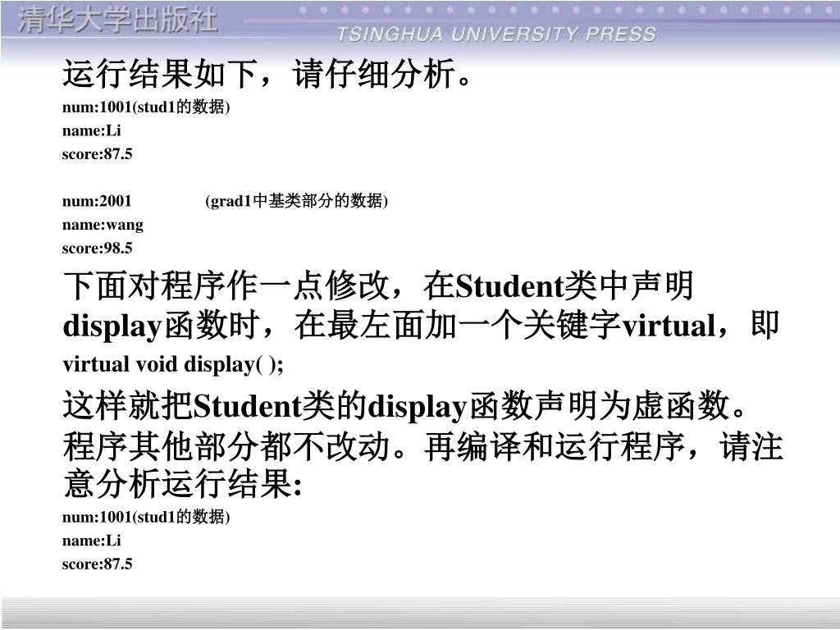Click the name:wang output line
Screen dimensions: 840x630
pos(103,225)
